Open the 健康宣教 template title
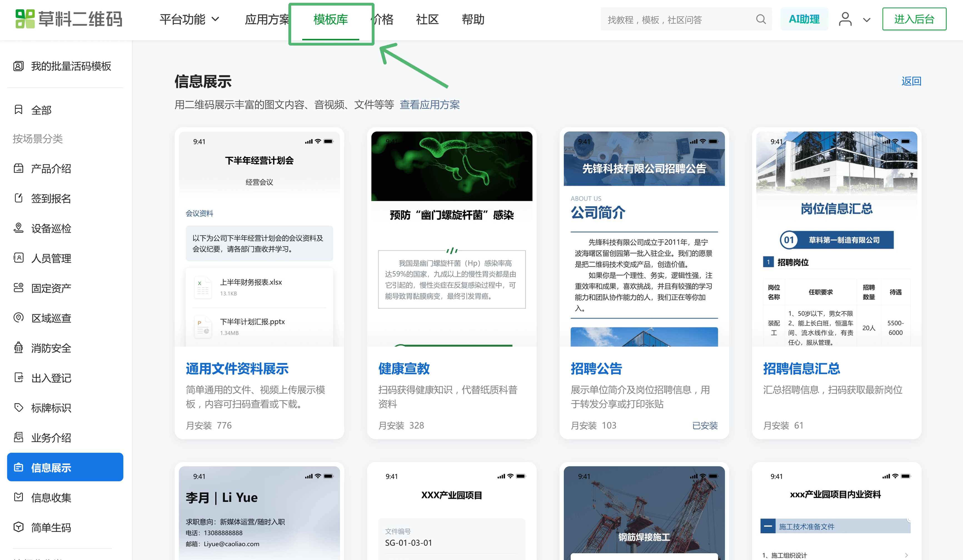Screen dimensions: 963x560 point(404,369)
